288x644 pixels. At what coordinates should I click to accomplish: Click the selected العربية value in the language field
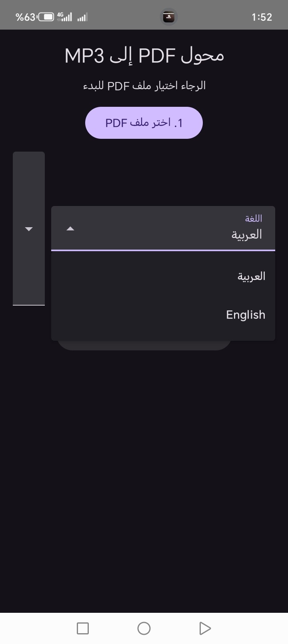click(x=246, y=234)
